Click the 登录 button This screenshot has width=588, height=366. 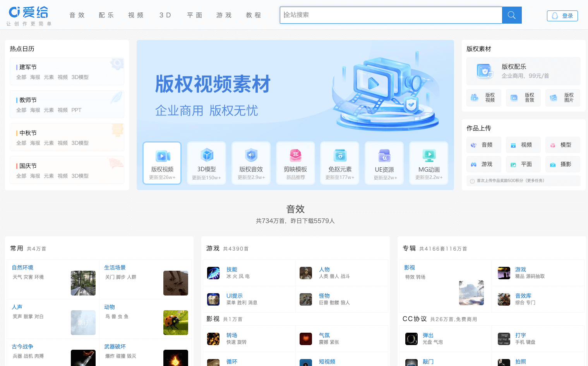pyautogui.click(x=562, y=15)
